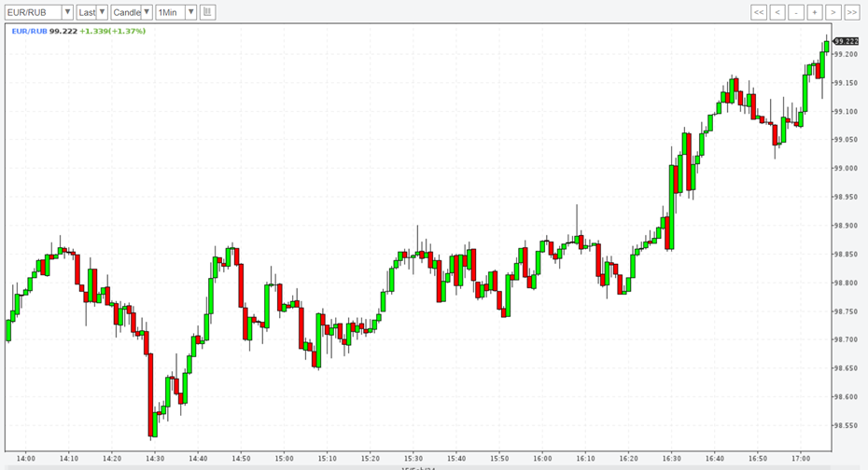Click the 16:30 time axis label
This screenshot has width=868, height=470.
(671, 459)
